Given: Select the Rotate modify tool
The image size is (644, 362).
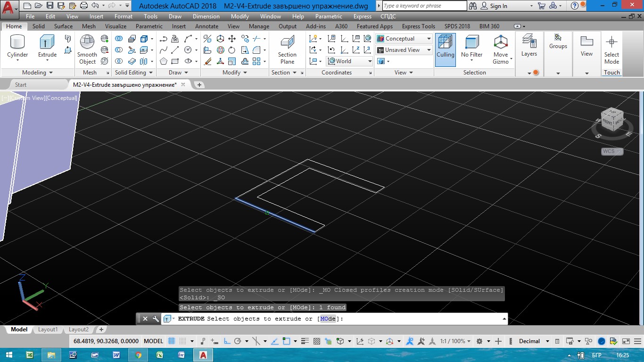Looking at the screenshot, I should 232,50.
